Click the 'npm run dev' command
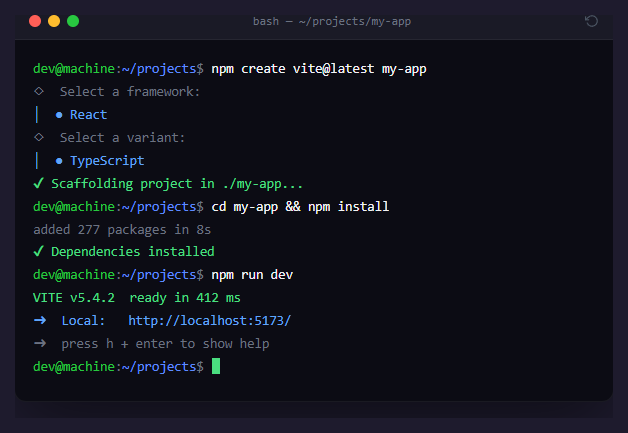 coord(252,275)
